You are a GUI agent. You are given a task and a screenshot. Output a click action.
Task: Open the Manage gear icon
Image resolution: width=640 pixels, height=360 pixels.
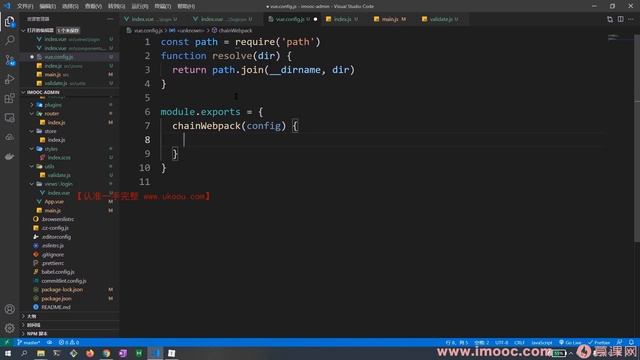point(9,328)
